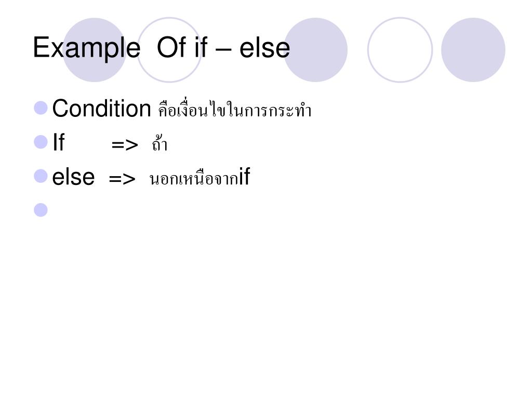Click the outlined circle behind 'Of if'

point(169,50)
